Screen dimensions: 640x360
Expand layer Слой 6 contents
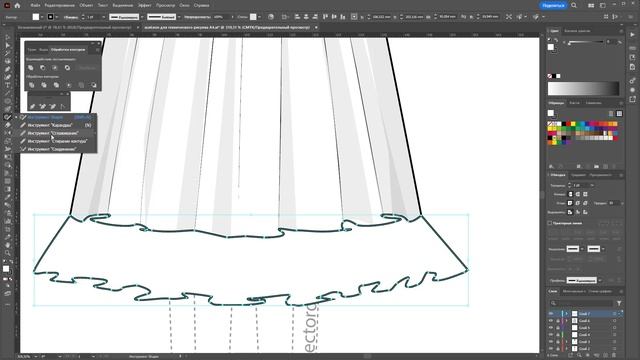(567, 320)
